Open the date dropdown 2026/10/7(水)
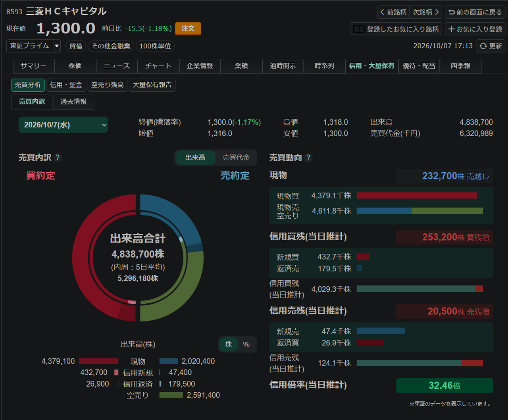 [x=63, y=125]
